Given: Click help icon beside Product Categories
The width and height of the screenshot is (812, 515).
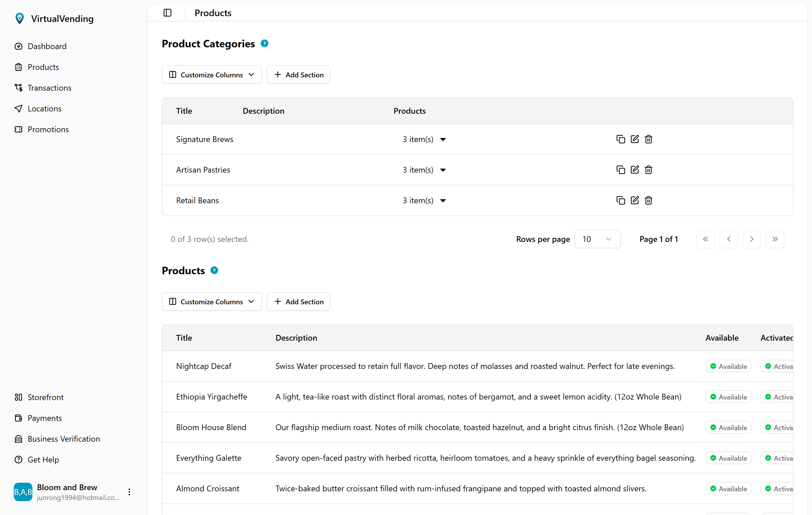Looking at the screenshot, I should (x=265, y=44).
